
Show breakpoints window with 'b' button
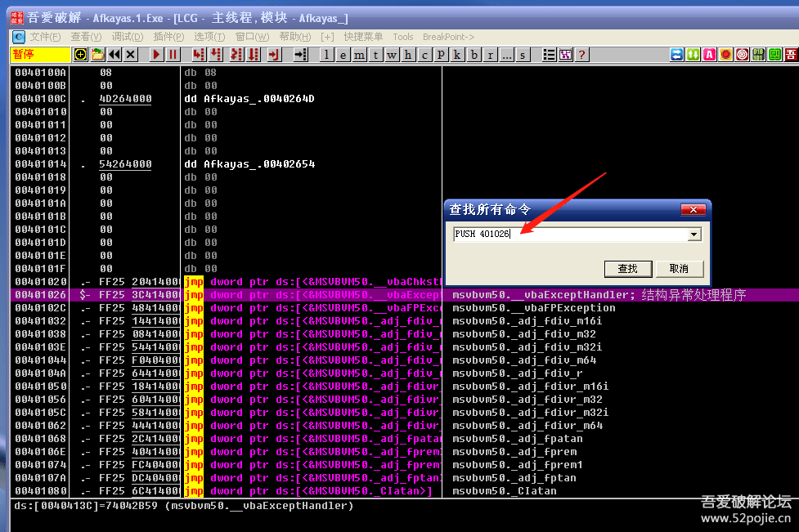pyautogui.click(x=474, y=55)
